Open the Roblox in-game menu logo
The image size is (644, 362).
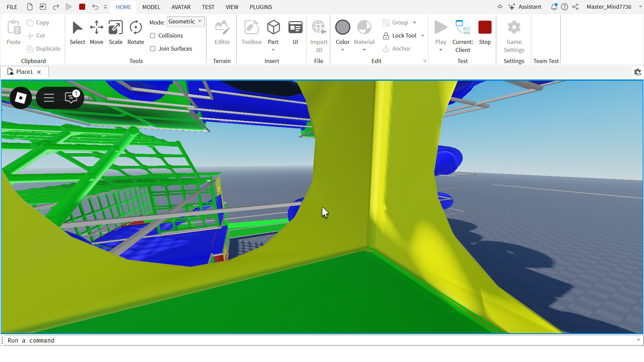pos(21,98)
